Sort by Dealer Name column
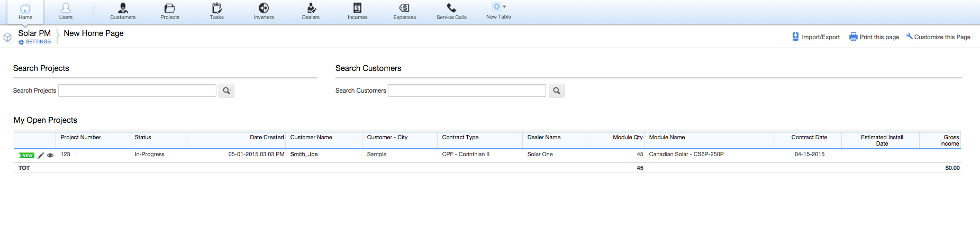Screen dimensions: 980x243 [544, 137]
